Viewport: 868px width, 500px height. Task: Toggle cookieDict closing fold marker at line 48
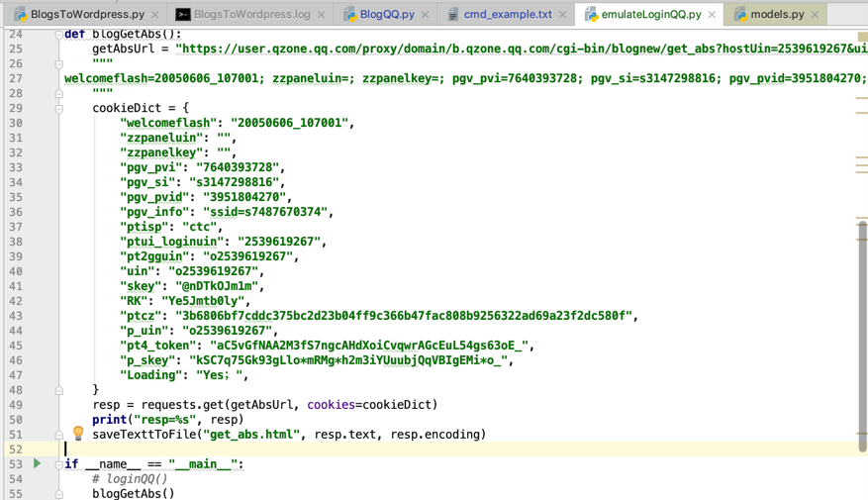pos(58,390)
